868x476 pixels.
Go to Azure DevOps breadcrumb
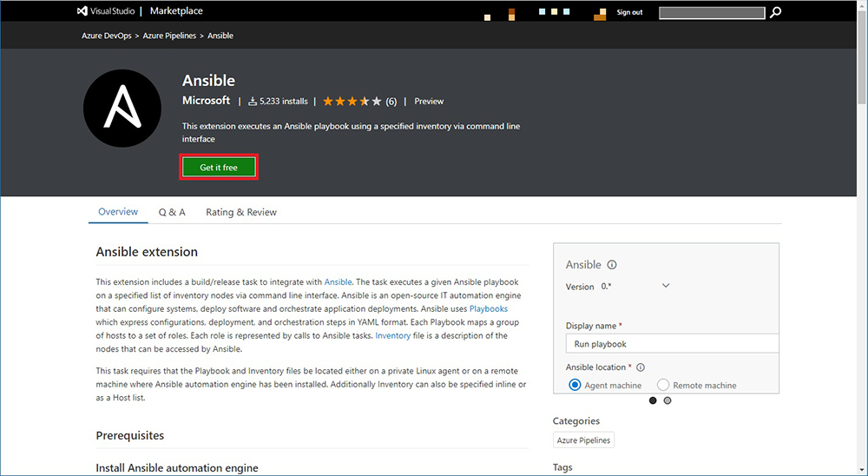107,36
